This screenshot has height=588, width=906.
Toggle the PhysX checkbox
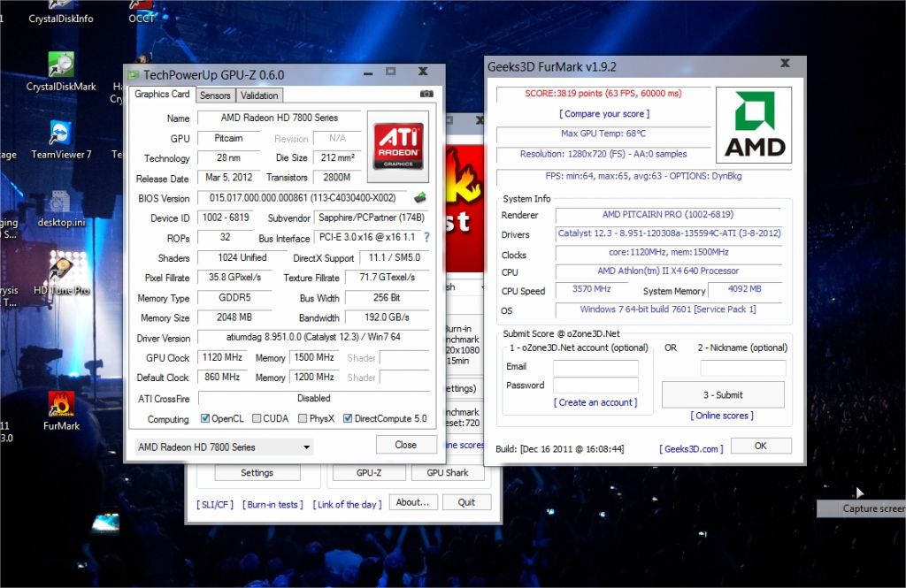(303, 418)
